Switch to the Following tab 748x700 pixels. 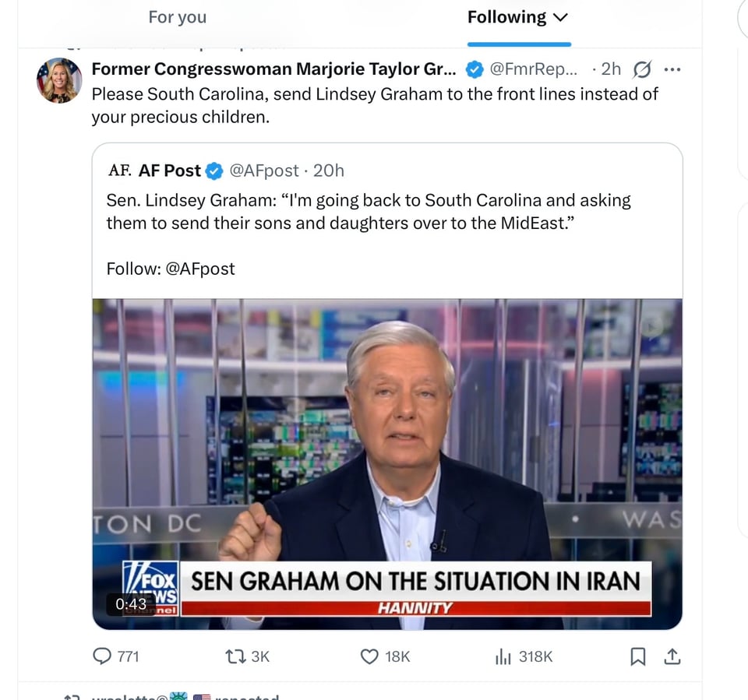point(506,16)
